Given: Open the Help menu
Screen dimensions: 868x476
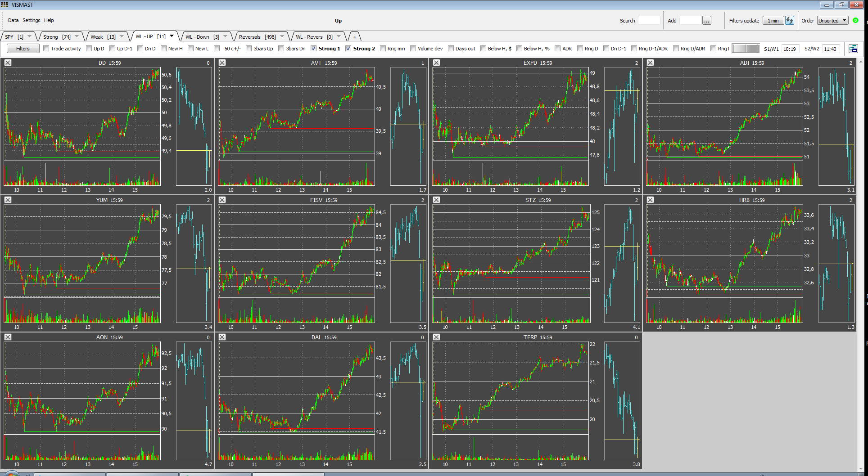Looking at the screenshot, I should 49,20.
